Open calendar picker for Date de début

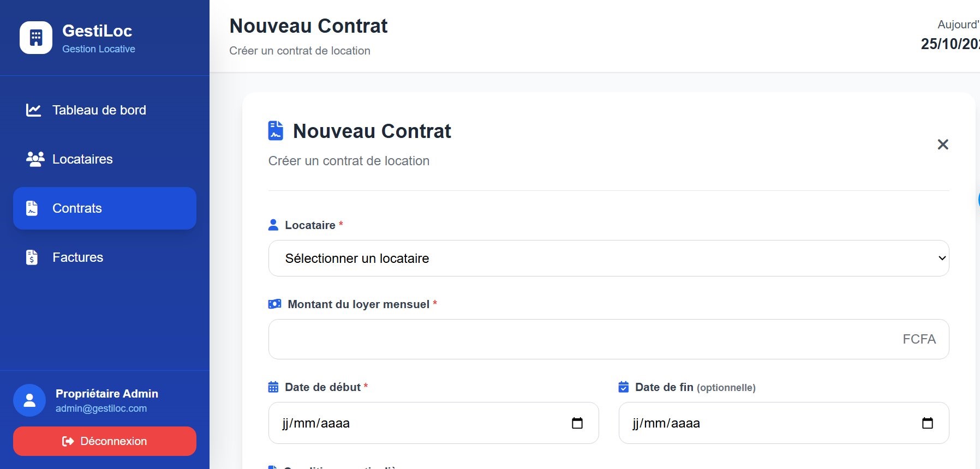pos(577,423)
